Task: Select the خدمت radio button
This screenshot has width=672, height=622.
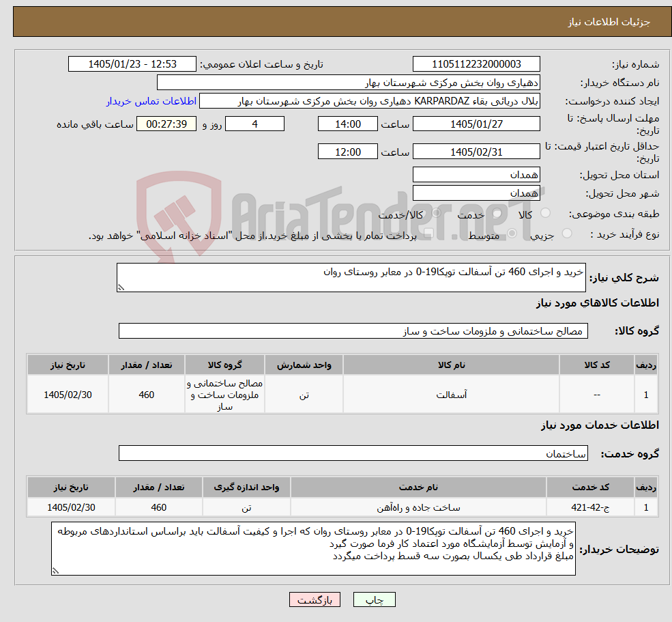Action: (497, 213)
